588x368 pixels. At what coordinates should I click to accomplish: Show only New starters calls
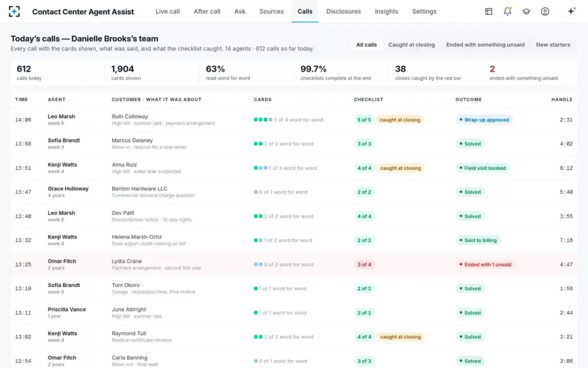tap(553, 45)
